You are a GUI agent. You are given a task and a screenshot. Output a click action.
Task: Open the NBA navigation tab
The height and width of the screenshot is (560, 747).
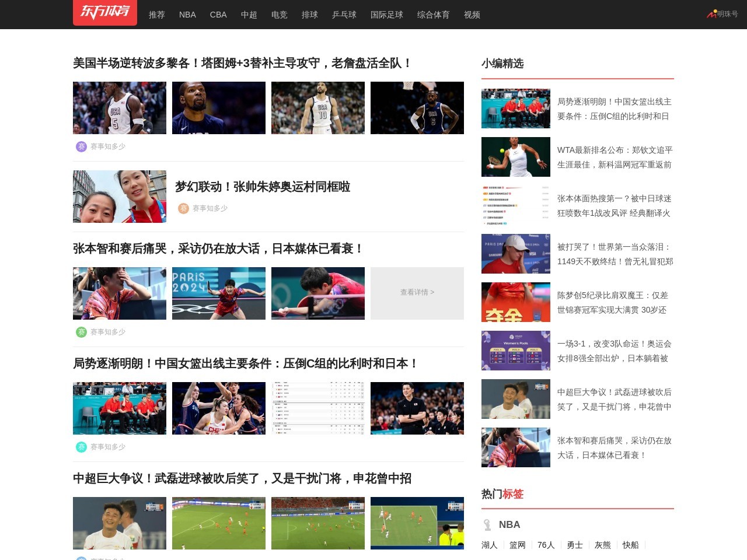[187, 15]
